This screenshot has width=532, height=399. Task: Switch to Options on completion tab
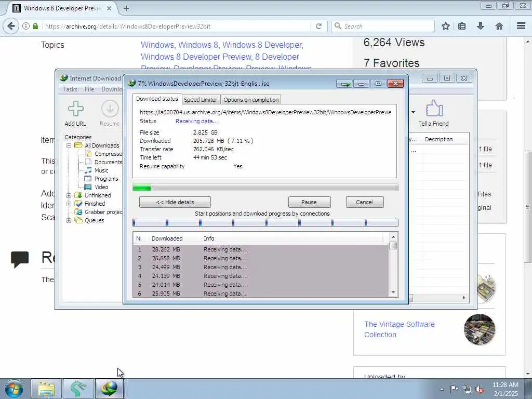[251, 100]
